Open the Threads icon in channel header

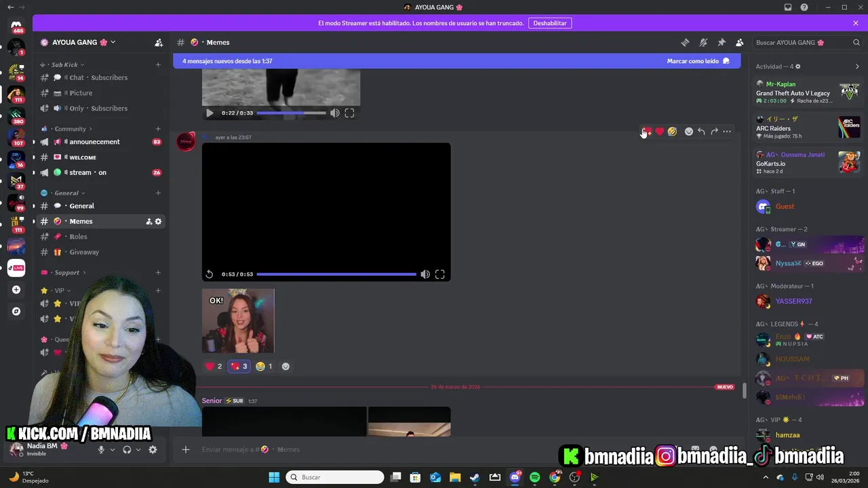(x=685, y=42)
